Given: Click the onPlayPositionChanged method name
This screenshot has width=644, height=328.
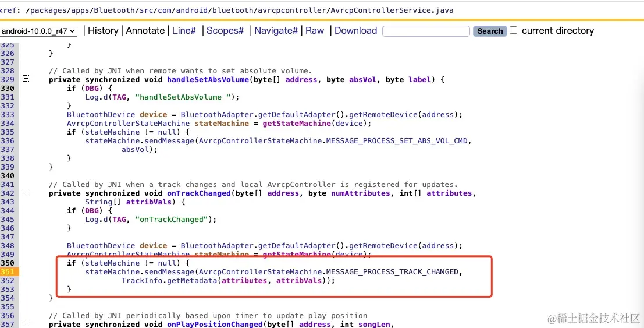Looking at the screenshot, I should [x=215, y=325].
